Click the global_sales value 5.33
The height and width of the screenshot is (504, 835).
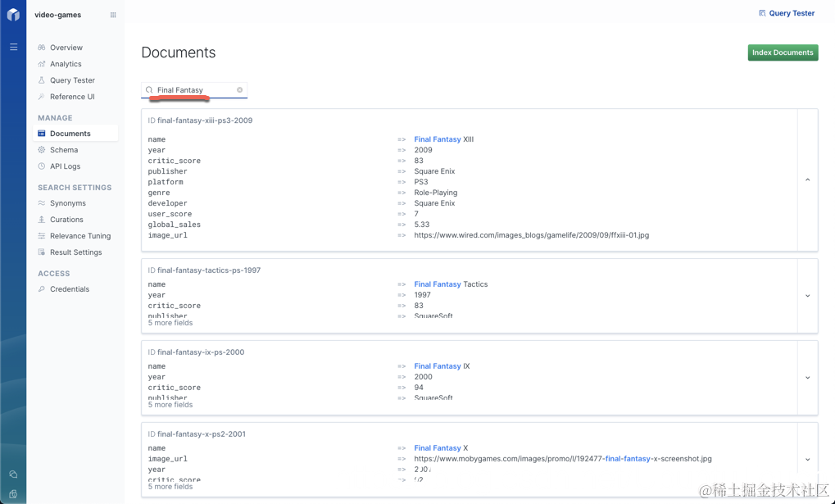tap(422, 225)
